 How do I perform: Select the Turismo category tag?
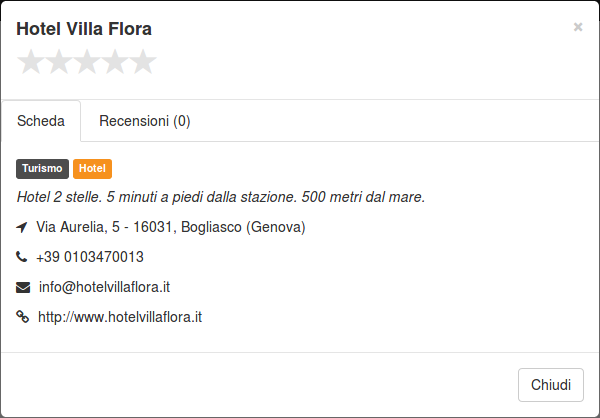coord(42,169)
